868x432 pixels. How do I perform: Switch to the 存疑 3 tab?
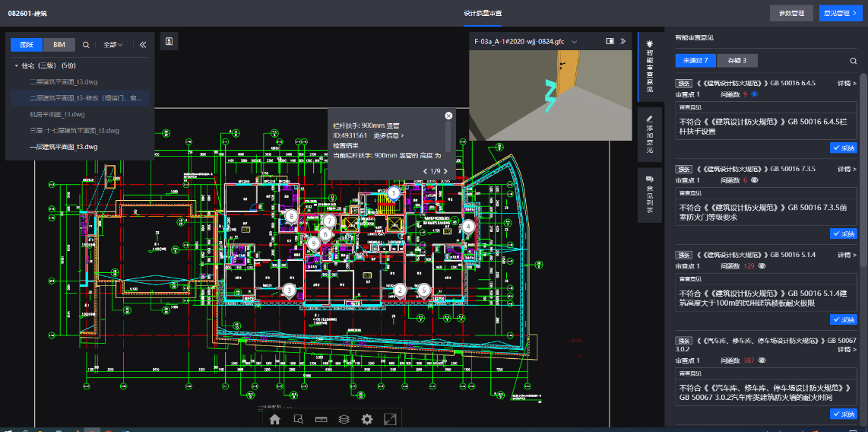pyautogui.click(x=737, y=61)
